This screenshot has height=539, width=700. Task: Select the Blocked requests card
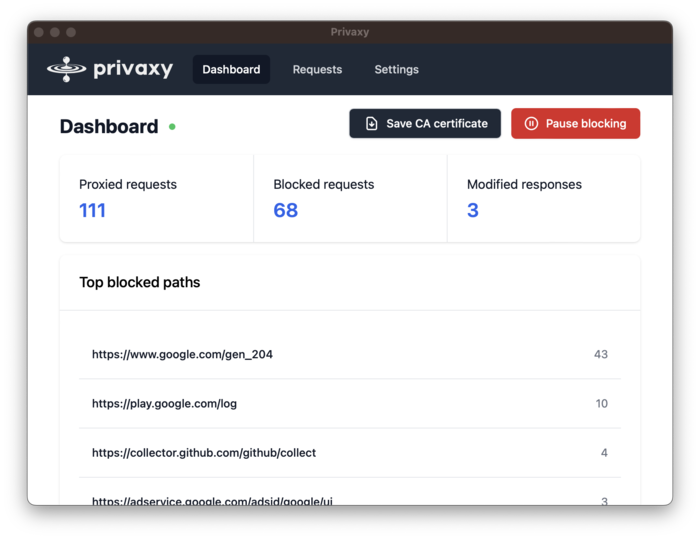click(350, 198)
